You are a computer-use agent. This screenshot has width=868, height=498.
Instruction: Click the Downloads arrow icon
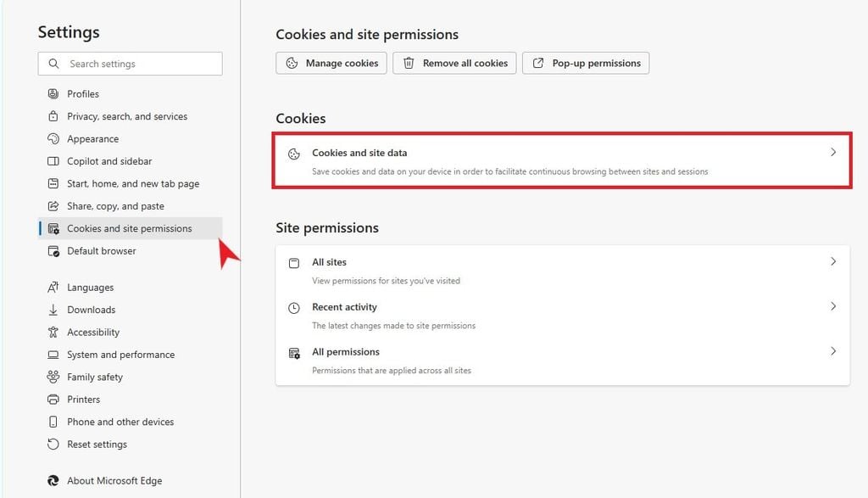(x=53, y=310)
